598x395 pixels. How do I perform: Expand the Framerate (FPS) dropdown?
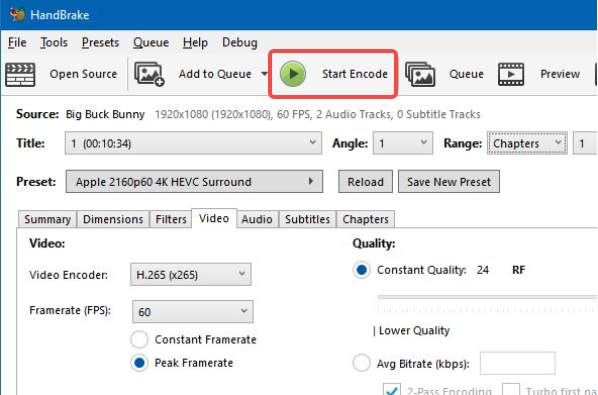pyautogui.click(x=192, y=312)
